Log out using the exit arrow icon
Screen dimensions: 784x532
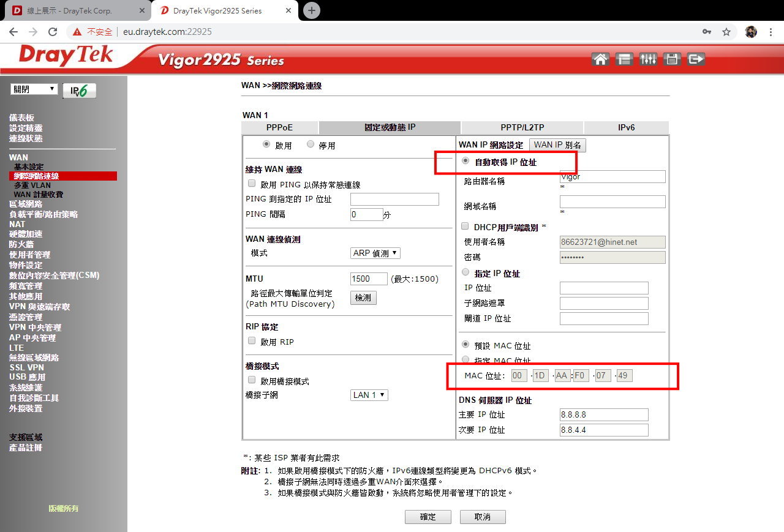[x=695, y=59]
